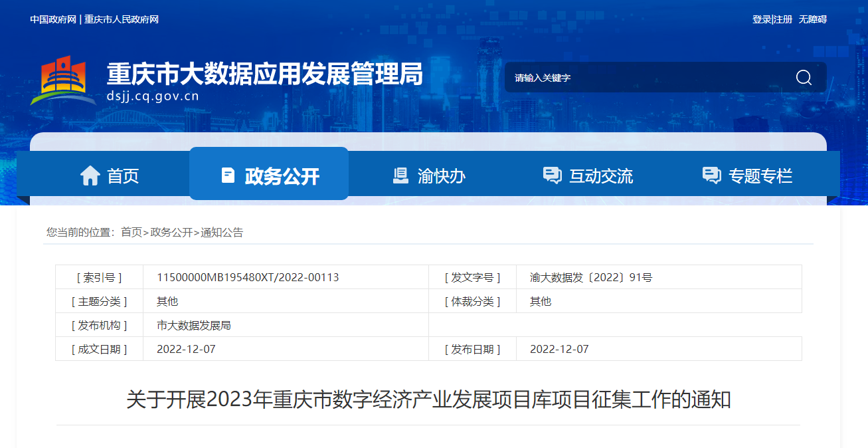Switch to the 互动交流 tab
The height and width of the screenshot is (448, 868).
pyautogui.click(x=600, y=176)
